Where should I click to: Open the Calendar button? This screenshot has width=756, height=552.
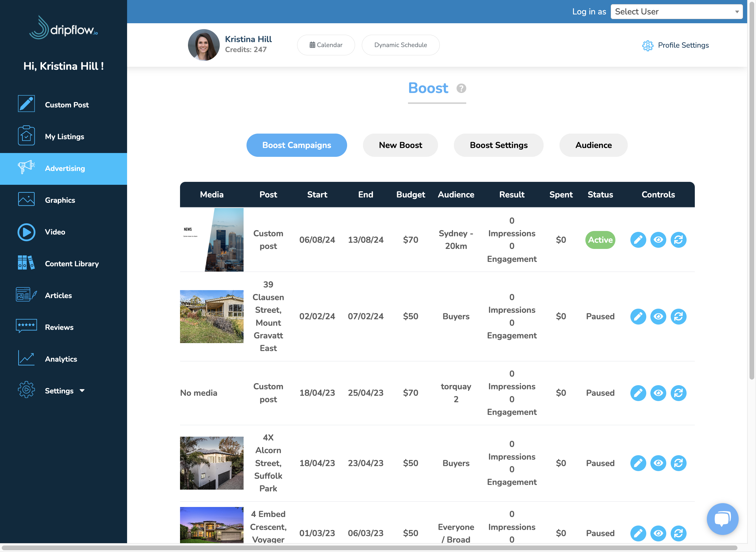(326, 45)
